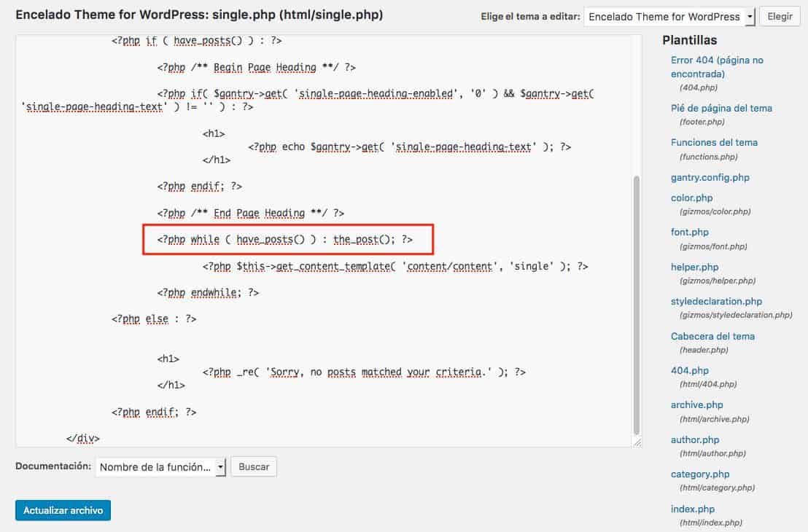Open styledeclaration.php template link
This screenshot has height=532, width=808.
(x=716, y=301)
